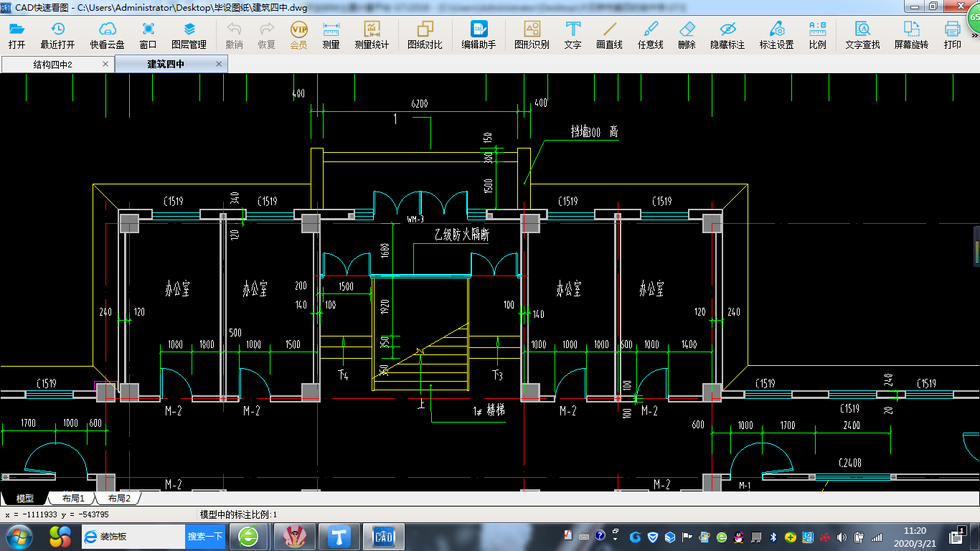The height and width of the screenshot is (551, 980).
Task: Close the 结构四中2 tab
Action: tap(105, 64)
